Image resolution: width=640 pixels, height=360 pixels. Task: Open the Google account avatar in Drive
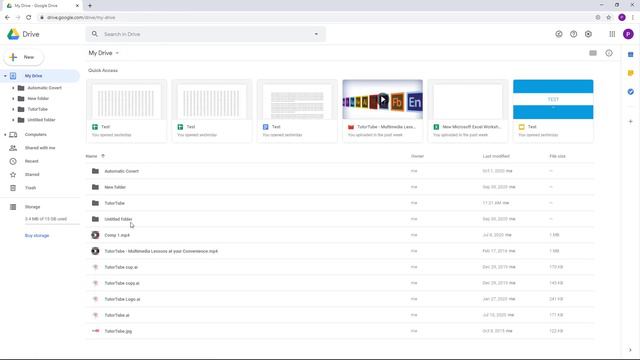pos(628,34)
